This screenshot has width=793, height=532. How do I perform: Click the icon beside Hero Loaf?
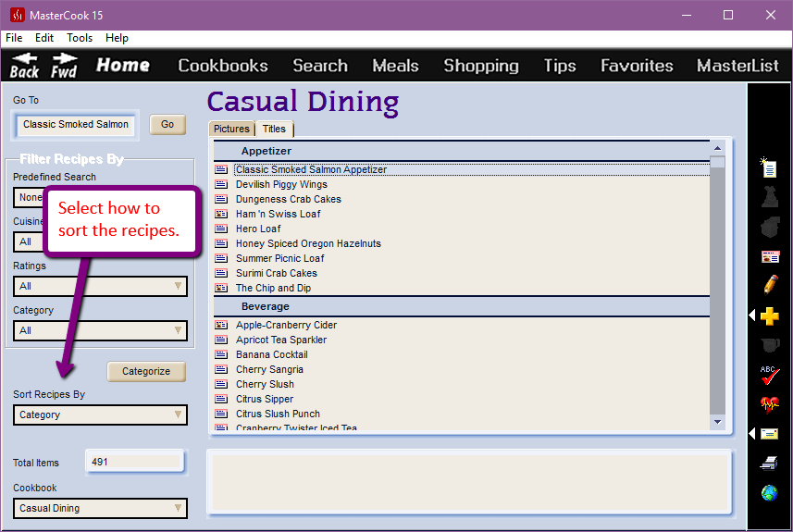221,229
